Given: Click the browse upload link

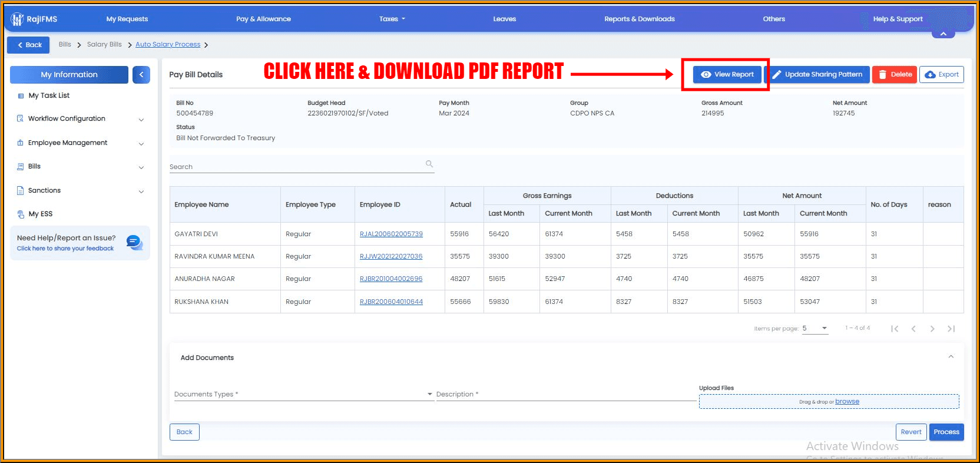Looking at the screenshot, I should pos(847,401).
